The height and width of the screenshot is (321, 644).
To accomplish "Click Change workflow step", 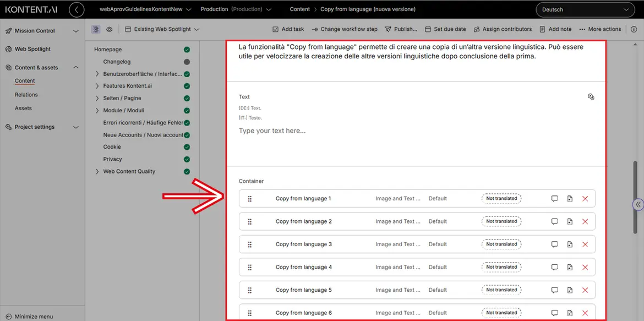I will (x=345, y=29).
